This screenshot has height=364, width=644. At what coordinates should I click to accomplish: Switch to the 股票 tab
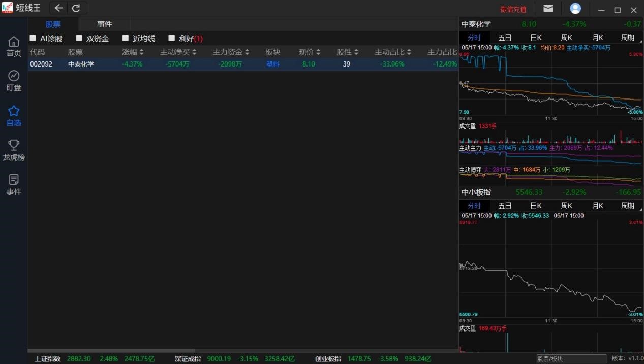point(53,24)
